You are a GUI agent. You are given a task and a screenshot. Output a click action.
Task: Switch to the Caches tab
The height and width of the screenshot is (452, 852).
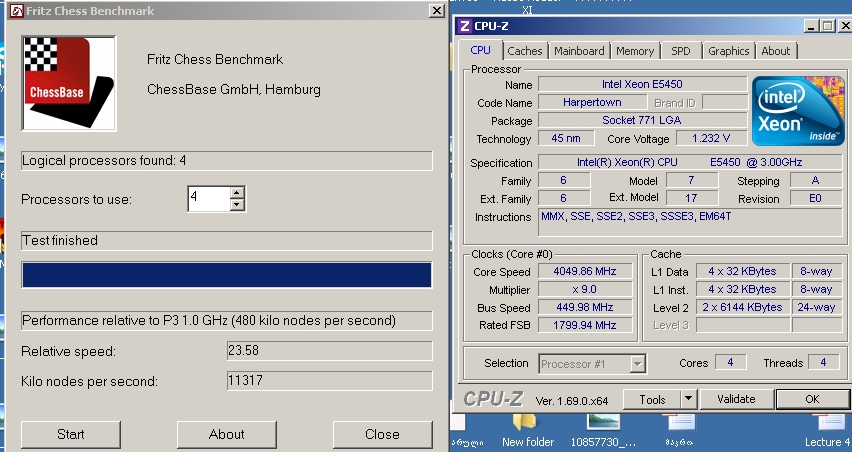[x=524, y=51]
